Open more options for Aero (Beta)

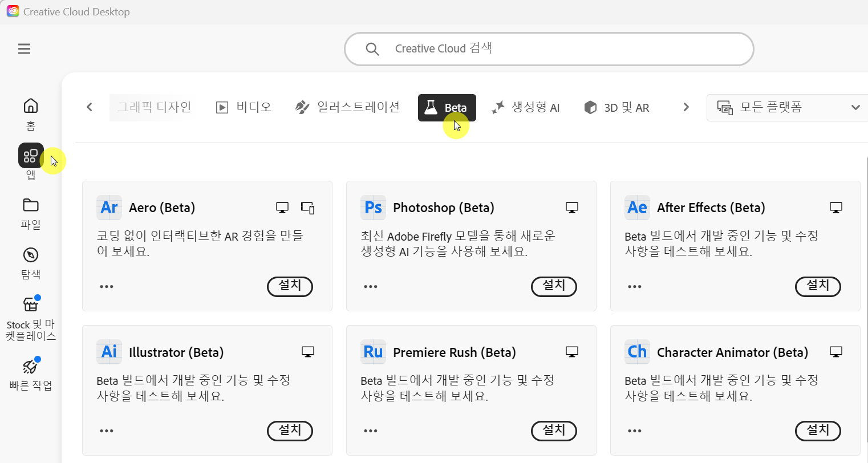click(107, 286)
